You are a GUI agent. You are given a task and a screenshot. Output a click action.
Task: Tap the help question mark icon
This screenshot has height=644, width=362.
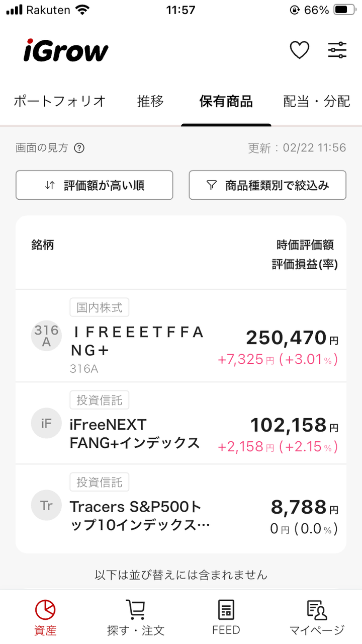[79, 148]
